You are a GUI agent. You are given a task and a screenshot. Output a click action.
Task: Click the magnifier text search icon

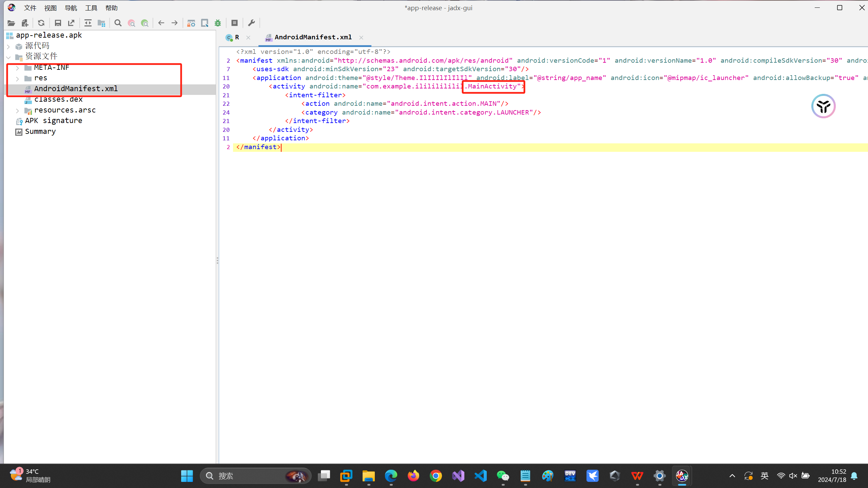[x=118, y=23]
